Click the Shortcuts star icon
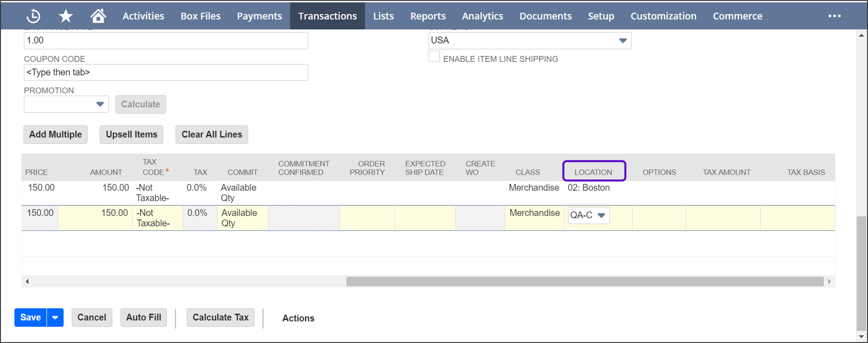 pos(66,16)
